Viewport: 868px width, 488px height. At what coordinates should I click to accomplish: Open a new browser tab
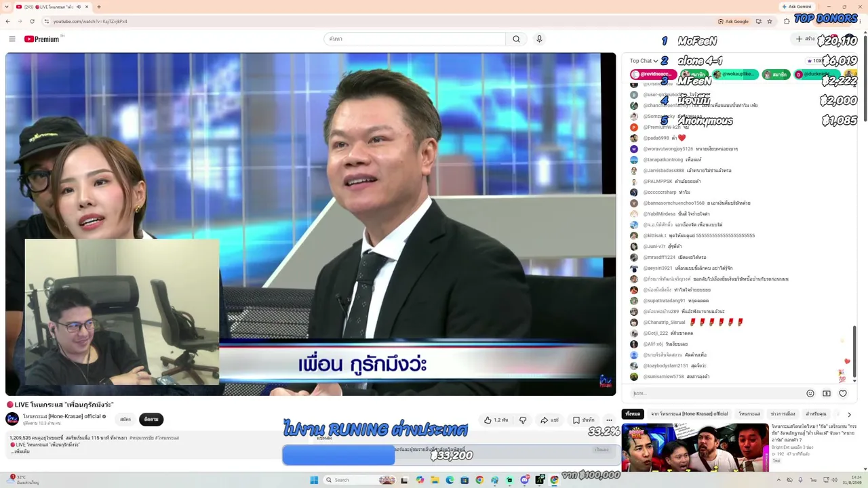coord(99,7)
